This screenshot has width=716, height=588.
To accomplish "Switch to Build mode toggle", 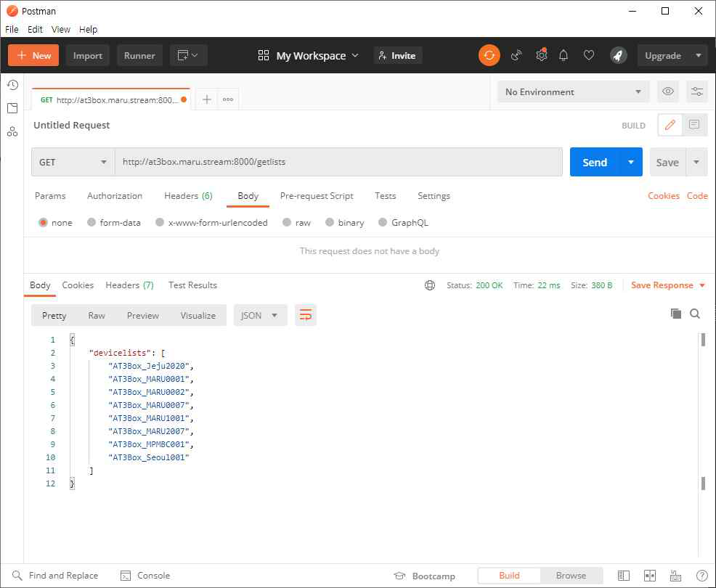I will pos(509,576).
